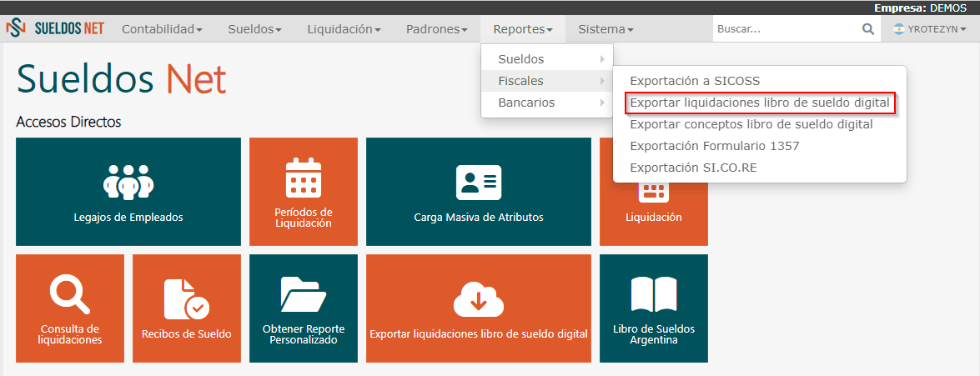Image resolution: width=980 pixels, height=376 pixels.
Task: Open the Liquidación dropdown menu
Action: click(x=344, y=28)
